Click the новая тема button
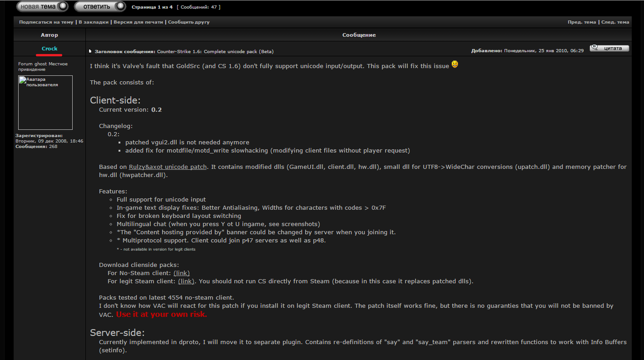 click(x=42, y=6)
